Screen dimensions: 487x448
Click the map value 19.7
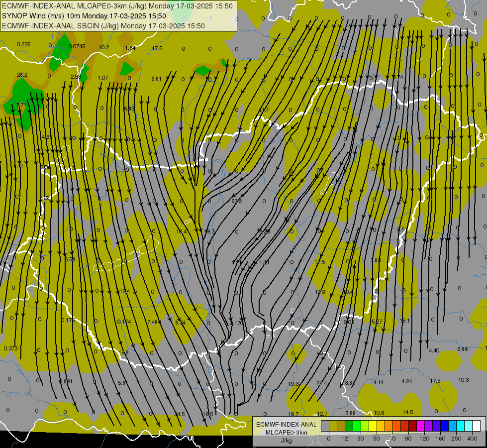pos(293,414)
